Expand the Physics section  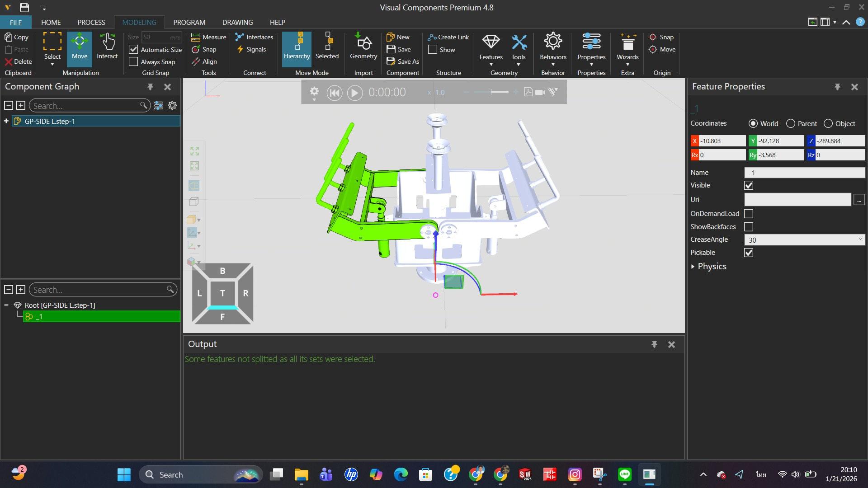tap(693, 267)
